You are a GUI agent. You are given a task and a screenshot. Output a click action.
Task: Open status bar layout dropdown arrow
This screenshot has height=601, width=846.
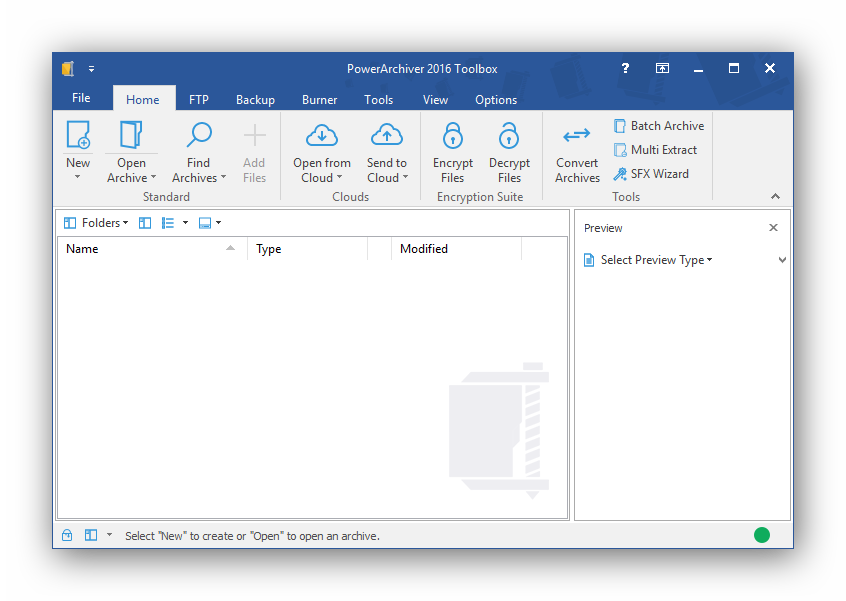[110, 535]
